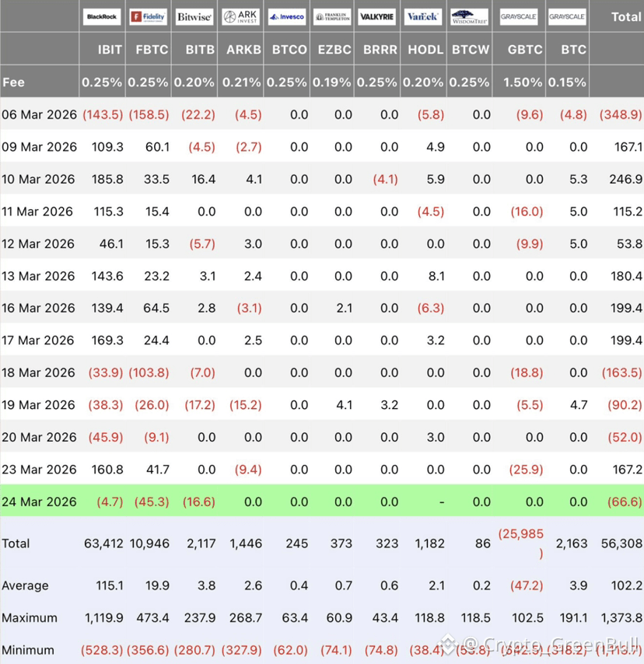This screenshot has height=664, width=644.
Task: Click the 0.19% EZBC fee value
Action: point(332,82)
